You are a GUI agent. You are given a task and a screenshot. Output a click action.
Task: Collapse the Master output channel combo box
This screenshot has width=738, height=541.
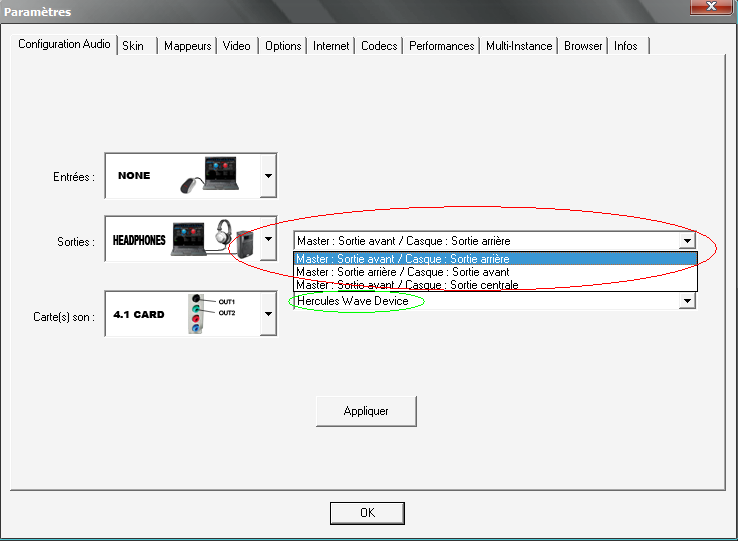pyautogui.click(x=686, y=241)
